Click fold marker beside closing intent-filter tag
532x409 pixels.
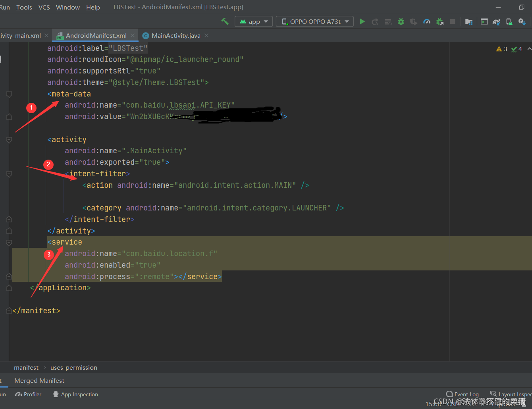pos(9,220)
